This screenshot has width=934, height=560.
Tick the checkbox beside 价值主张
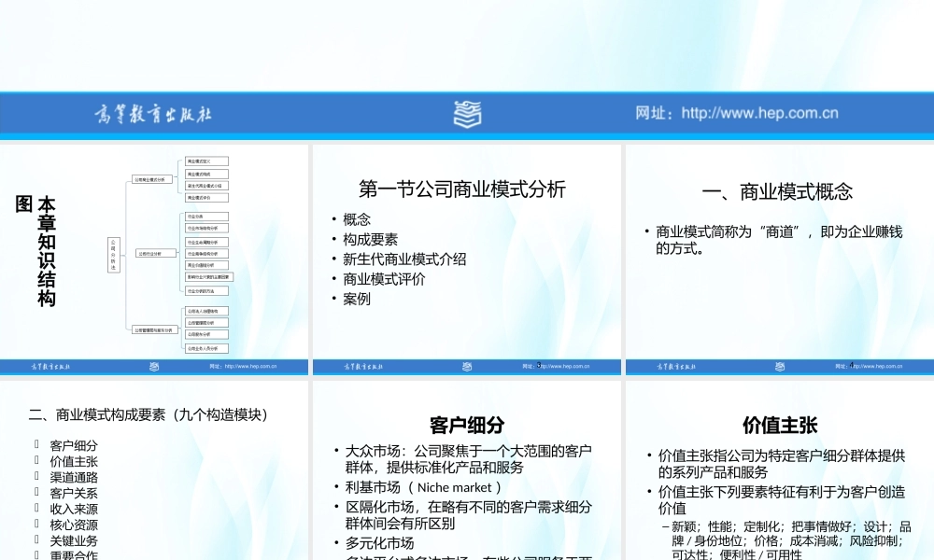point(35,461)
